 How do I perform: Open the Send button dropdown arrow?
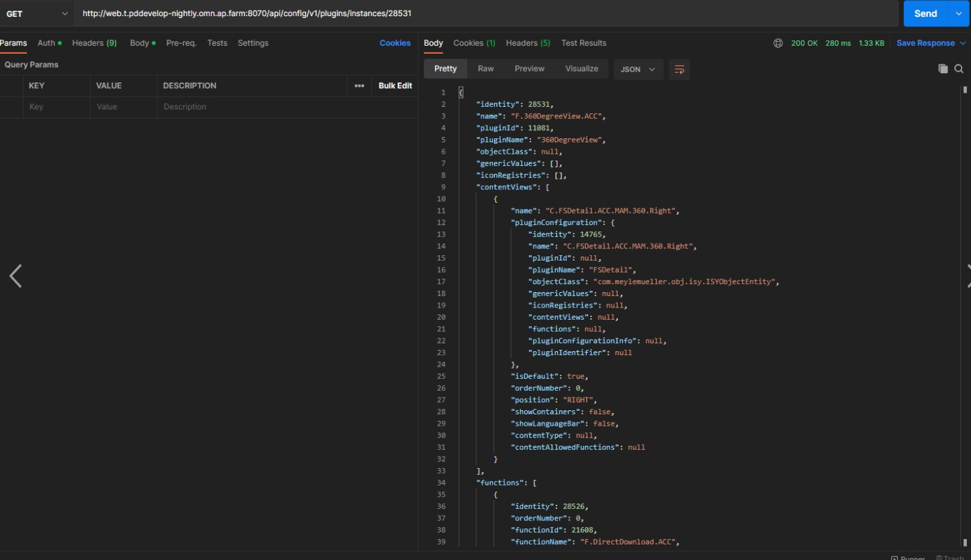(958, 13)
